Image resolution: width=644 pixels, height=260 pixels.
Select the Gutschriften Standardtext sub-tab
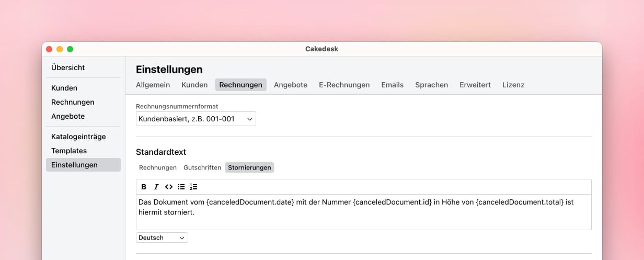202,167
